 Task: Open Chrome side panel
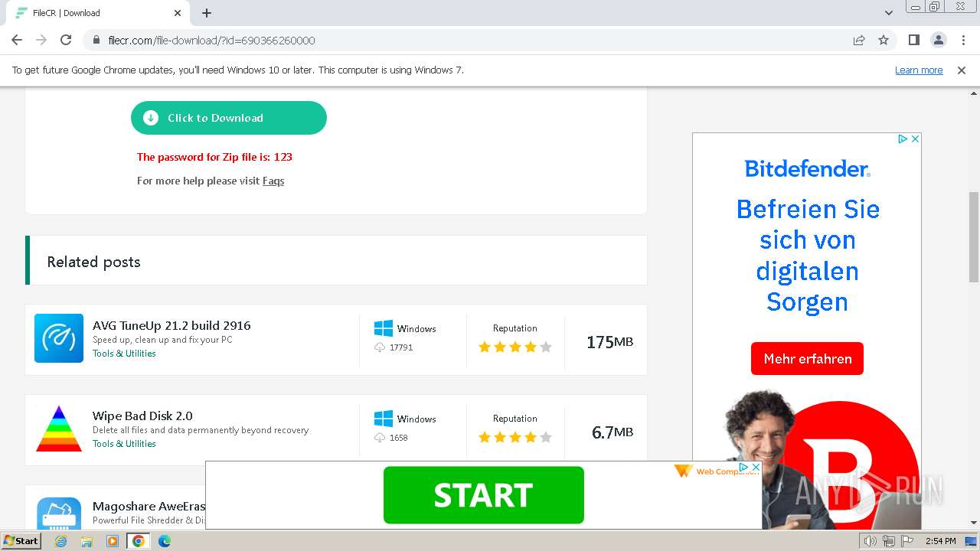coord(913,40)
